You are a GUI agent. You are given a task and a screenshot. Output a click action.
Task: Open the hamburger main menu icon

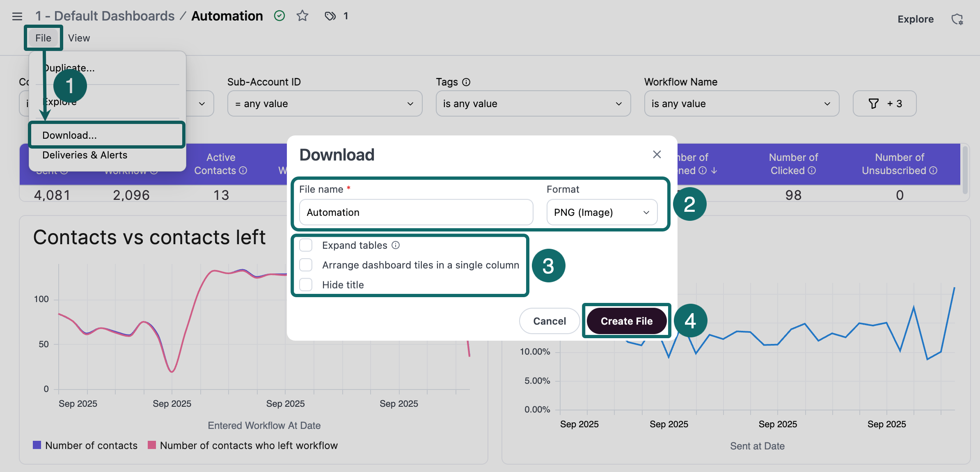coord(17,16)
